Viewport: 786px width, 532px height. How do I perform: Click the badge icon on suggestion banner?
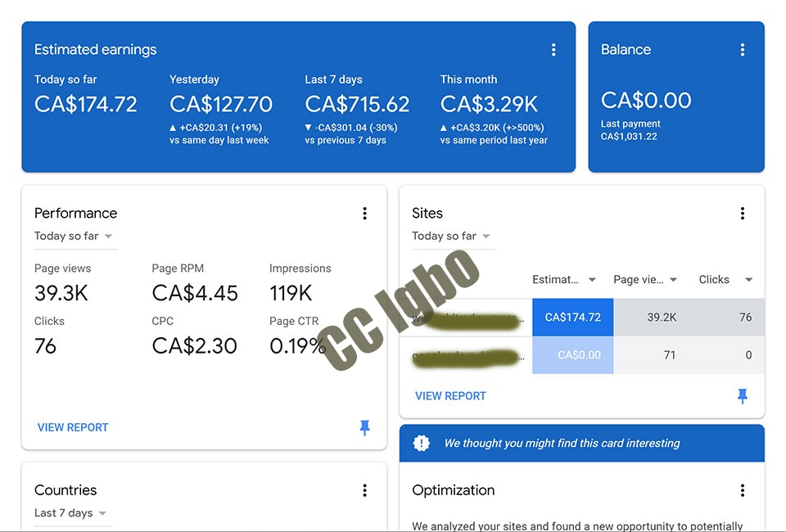[x=422, y=444]
